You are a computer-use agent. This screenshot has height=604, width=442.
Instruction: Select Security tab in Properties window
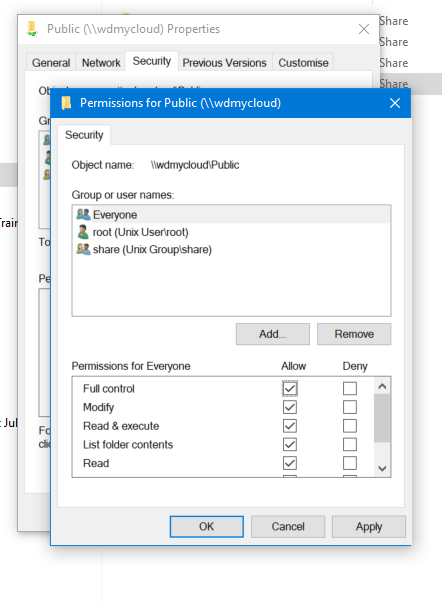[x=152, y=61]
